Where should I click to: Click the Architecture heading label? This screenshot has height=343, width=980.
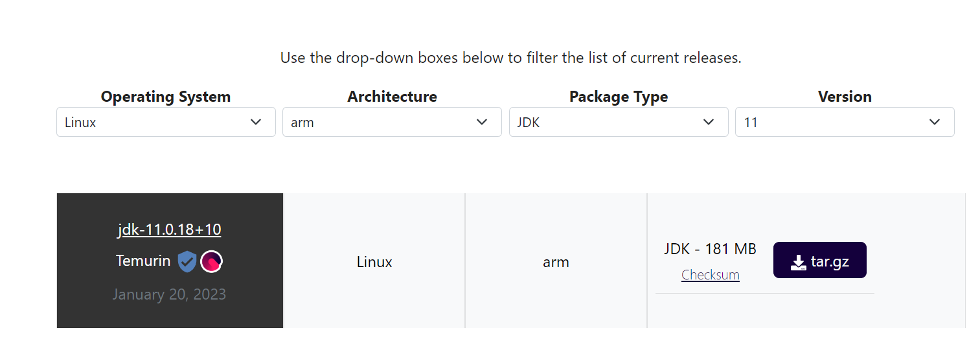tap(392, 97)
